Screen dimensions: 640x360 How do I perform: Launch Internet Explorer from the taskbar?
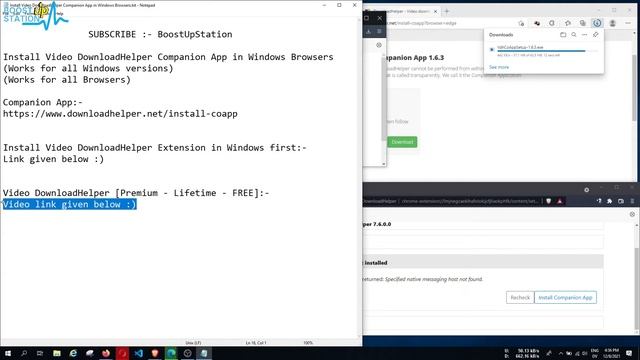73,353
